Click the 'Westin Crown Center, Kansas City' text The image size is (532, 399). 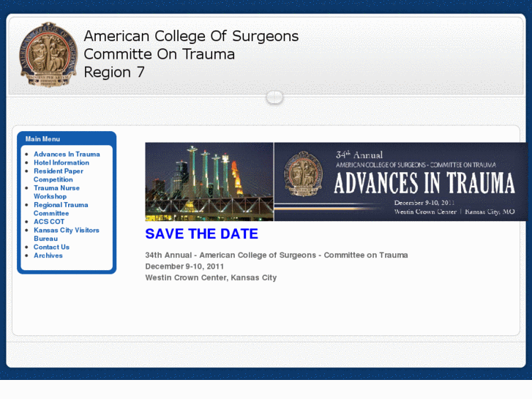[211, 277]
